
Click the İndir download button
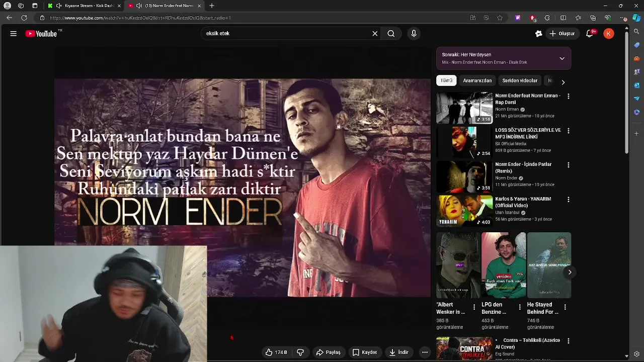point(399,352)
